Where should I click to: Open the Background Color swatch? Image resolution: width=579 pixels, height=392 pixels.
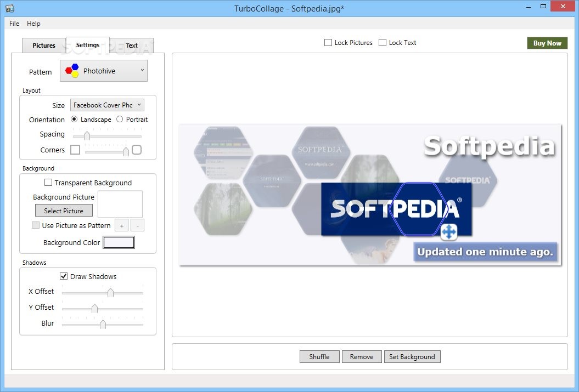pyautogui.click(x=119, y=242)
